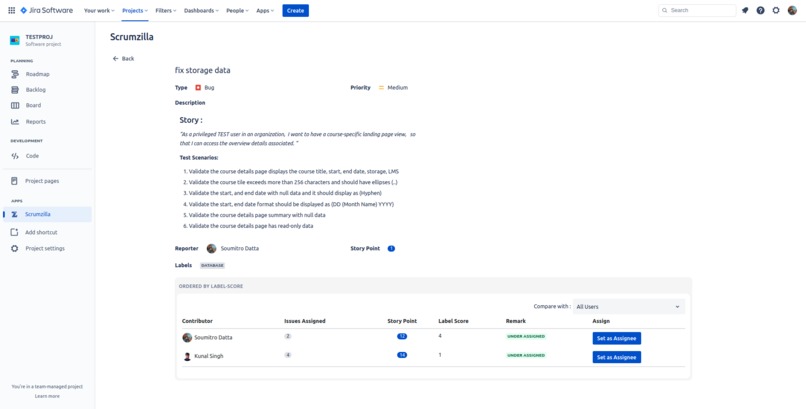Image resolution: width=806 pixels, height=409 pixels.
Task: Open the Dashboards dropdown menu
Action: coord(201,10)
